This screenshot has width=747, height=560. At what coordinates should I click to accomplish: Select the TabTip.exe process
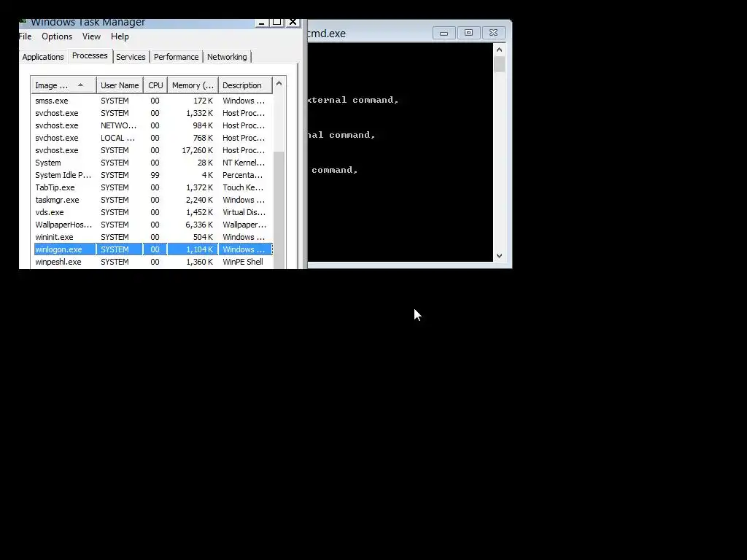152,187
